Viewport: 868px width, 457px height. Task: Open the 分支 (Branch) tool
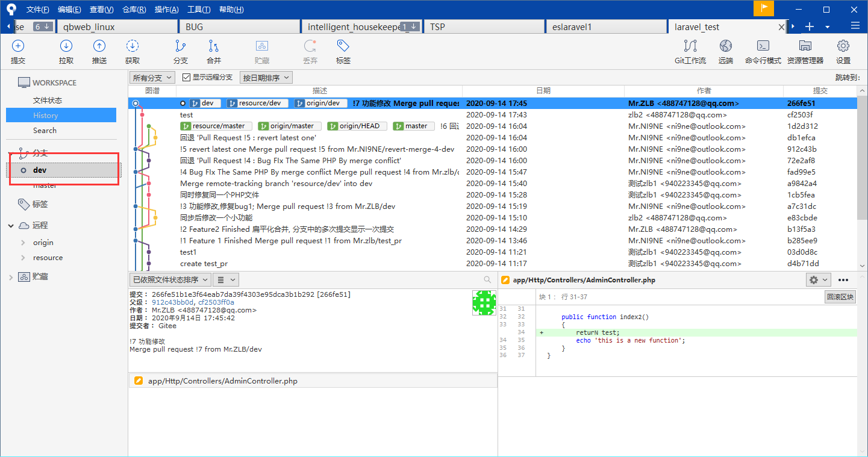(180, 46)
